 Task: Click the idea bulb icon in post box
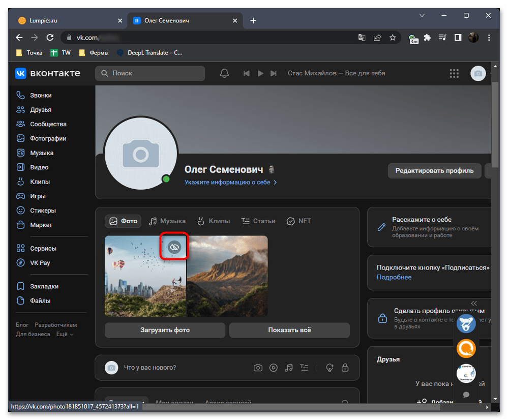tap(330, 368)
